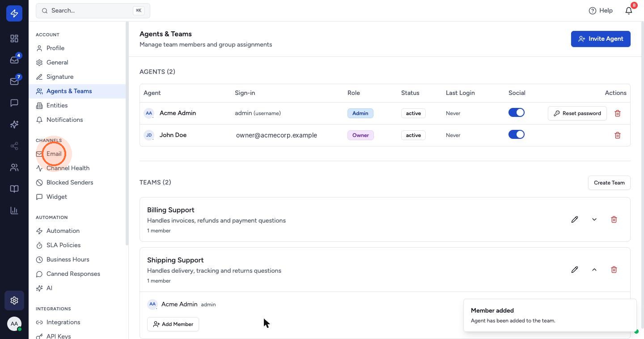644x339 pixels.
Task: Open Profile settings page
Action: click(x=77, y=48)
